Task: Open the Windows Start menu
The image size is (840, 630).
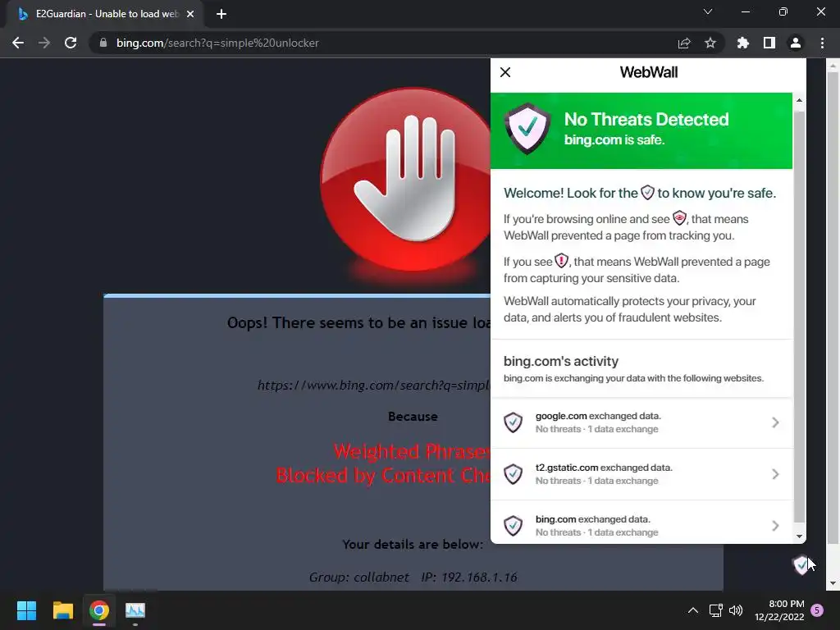Action: pos(26,610)
